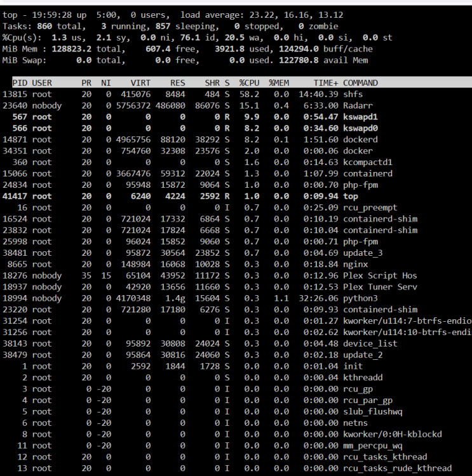Click the 860 total tasks value
Image resolution: width=472 pixels, height=476 pixels.
pos(44,27)
